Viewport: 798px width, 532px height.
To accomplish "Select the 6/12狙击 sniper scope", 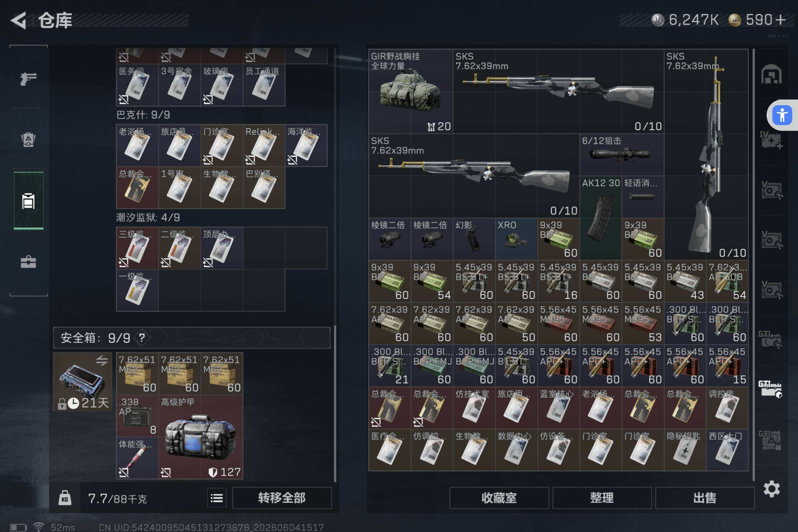I will pyautogui.click(x=621, y=155).
